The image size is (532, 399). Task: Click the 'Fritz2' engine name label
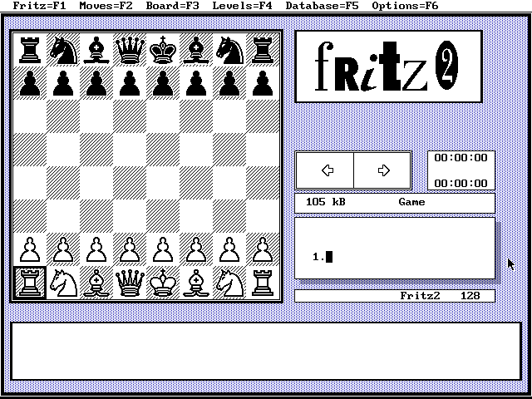tap(420, 296)
